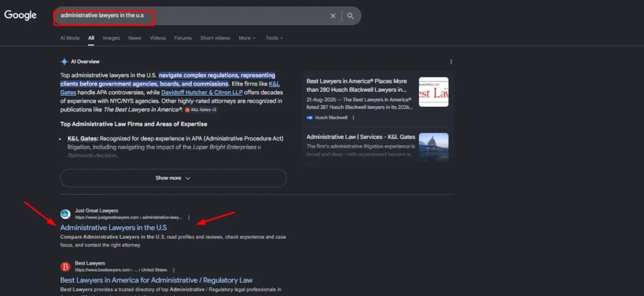Open three-dot menu beside bestlawyers.com URL
644x296 pixels.
174,270
